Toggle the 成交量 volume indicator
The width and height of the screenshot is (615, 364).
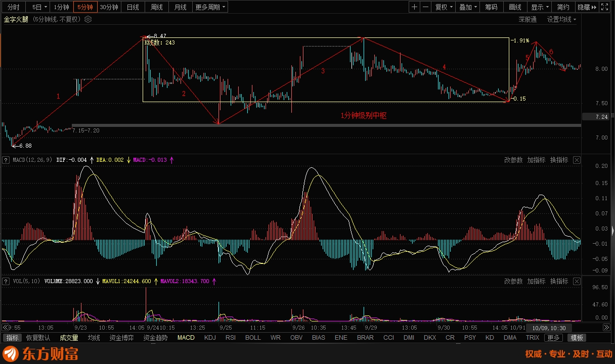pyautogui.click(x=69, y=338)
